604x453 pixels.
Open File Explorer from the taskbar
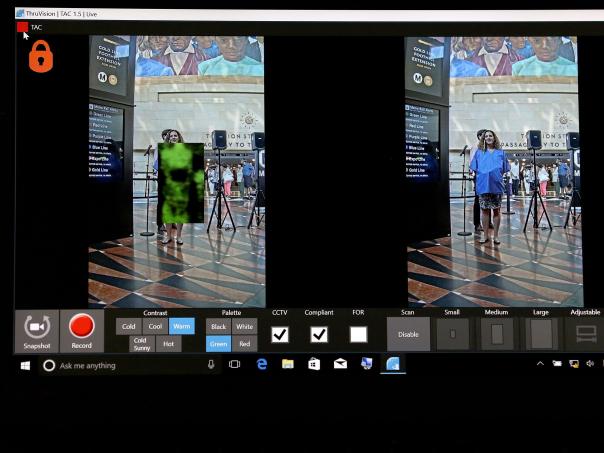(x=288, y=364)
